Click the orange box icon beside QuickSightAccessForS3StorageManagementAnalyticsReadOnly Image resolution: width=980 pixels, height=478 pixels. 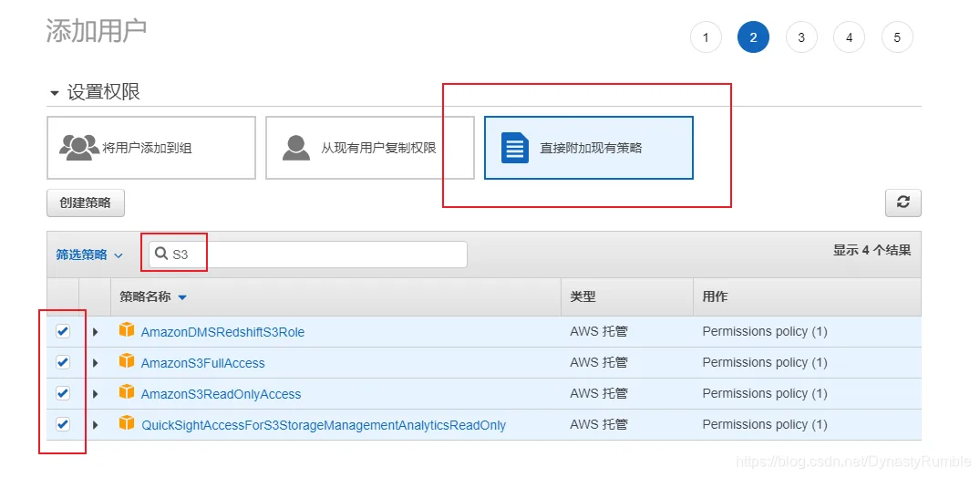[x=127, y=423]
